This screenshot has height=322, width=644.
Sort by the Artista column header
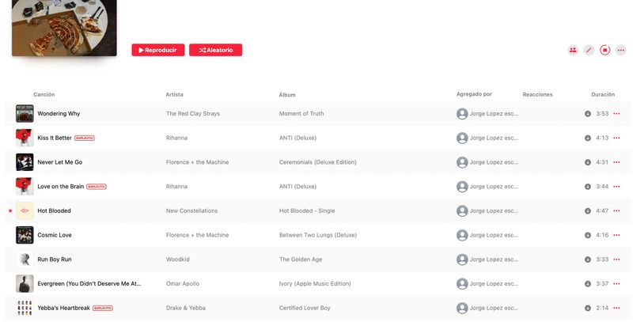pyautogui.click(x=175, y=95)
